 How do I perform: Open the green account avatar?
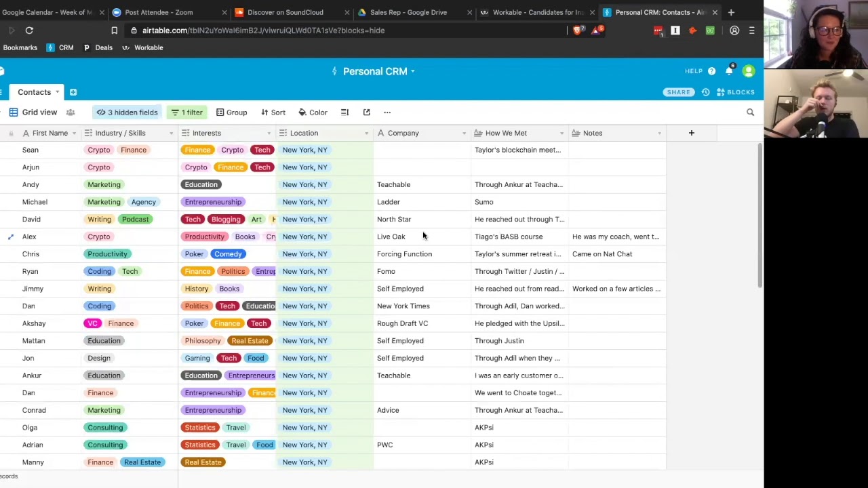(749, 71)
